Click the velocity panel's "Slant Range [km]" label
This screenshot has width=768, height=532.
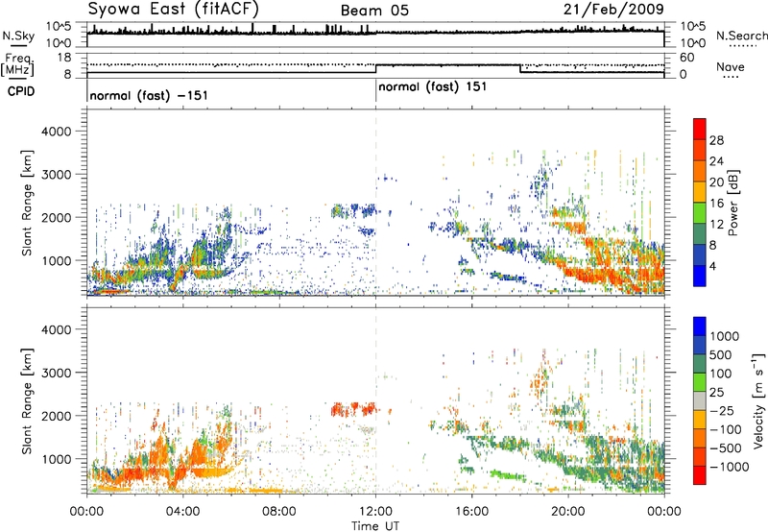pos(27,401)
